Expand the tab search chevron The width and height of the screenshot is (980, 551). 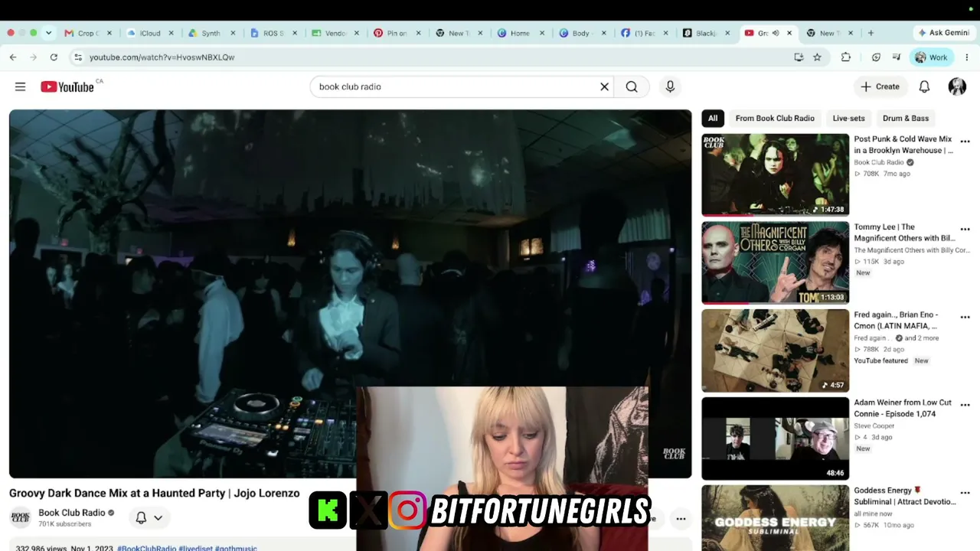pos(48,33)
